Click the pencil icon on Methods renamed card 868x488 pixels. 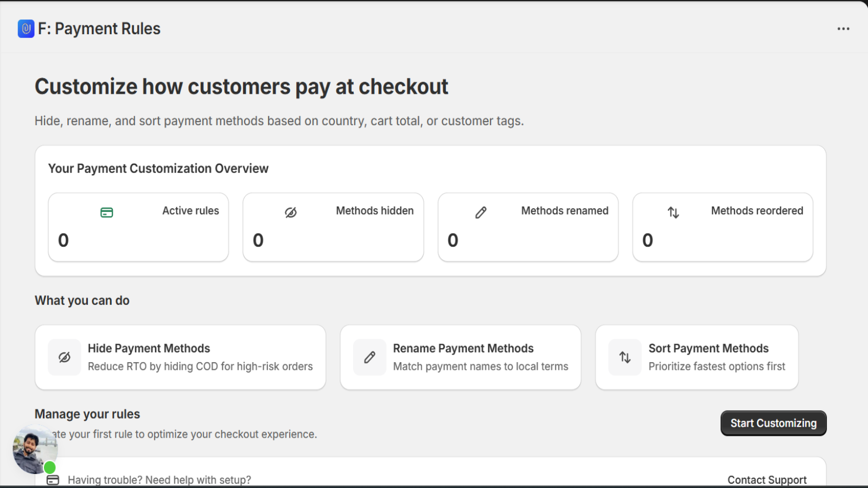pos(481,213)
